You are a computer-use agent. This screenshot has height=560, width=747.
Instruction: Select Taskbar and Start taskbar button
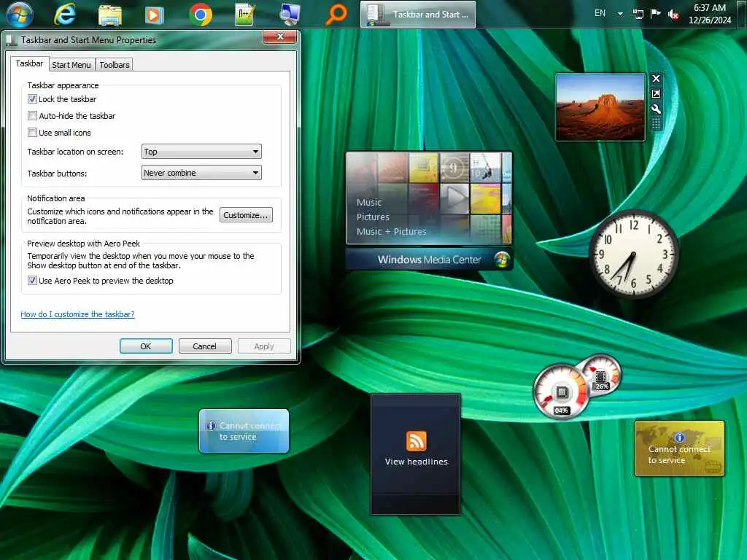(x=418, y=15)
